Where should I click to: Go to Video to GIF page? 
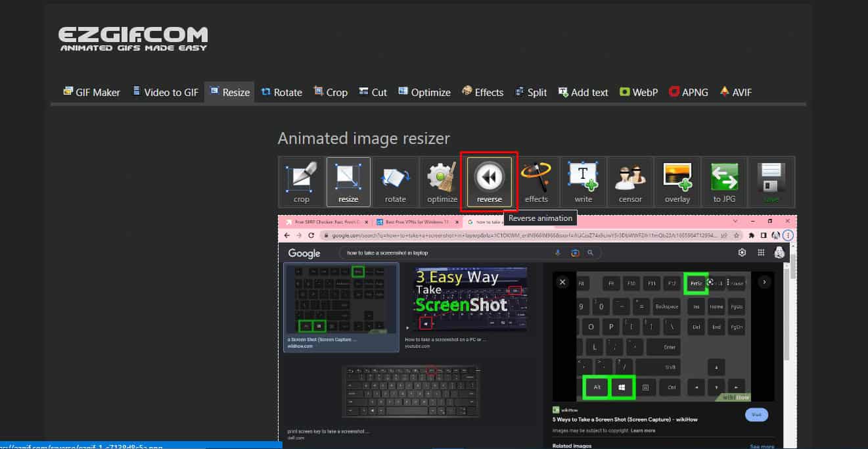tap(165, 92)
